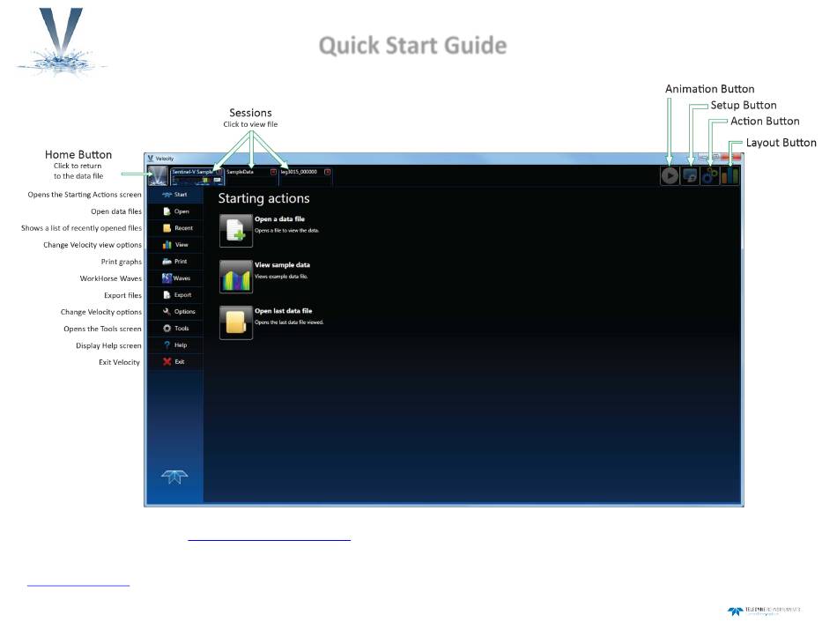The height and width of the screenshot is (644, 837).
Task: Click the Velocity window title text
Action: tap(165, 159)
